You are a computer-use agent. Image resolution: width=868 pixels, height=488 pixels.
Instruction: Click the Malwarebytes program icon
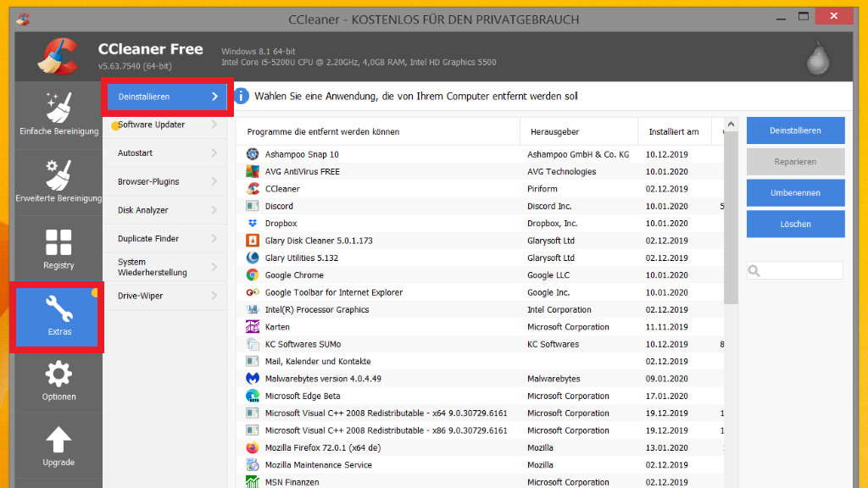click(x=252, y=379)
